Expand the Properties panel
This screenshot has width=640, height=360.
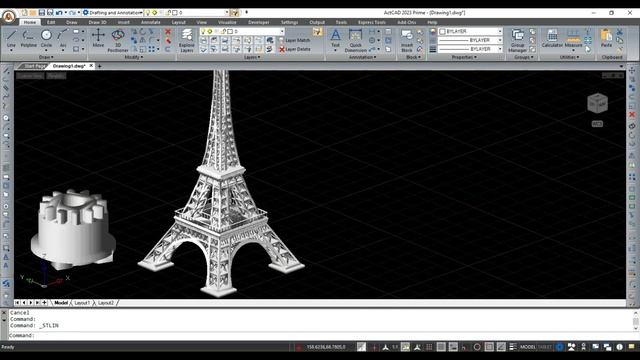[x=464, y=58]
